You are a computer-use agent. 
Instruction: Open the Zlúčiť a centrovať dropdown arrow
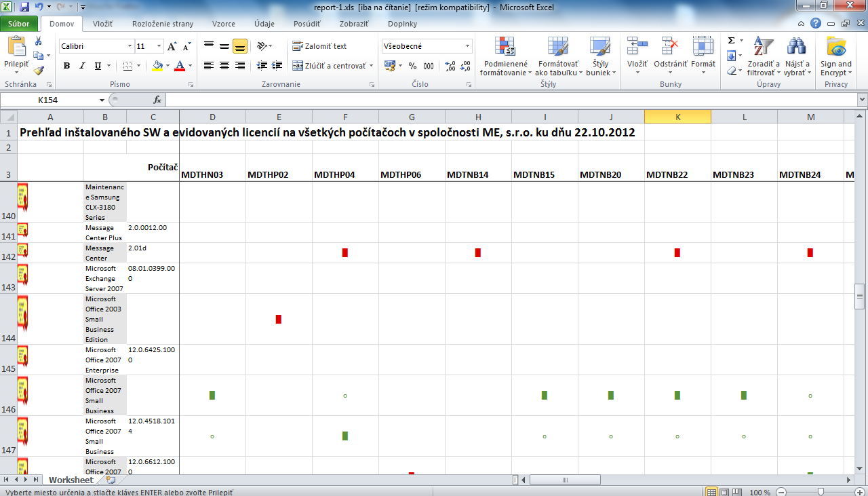tap(372, 66)
